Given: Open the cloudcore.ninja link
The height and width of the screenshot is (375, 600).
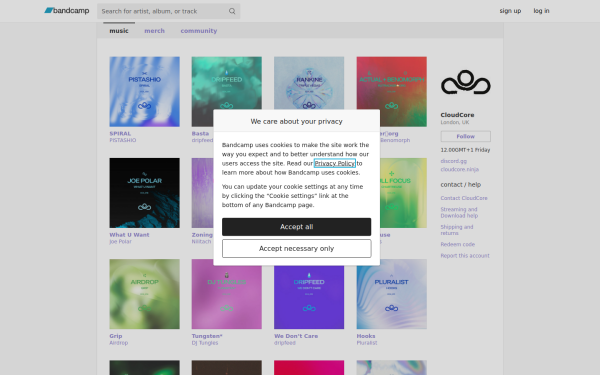Looking at the screenshot, I should click(x=460, y=169).
